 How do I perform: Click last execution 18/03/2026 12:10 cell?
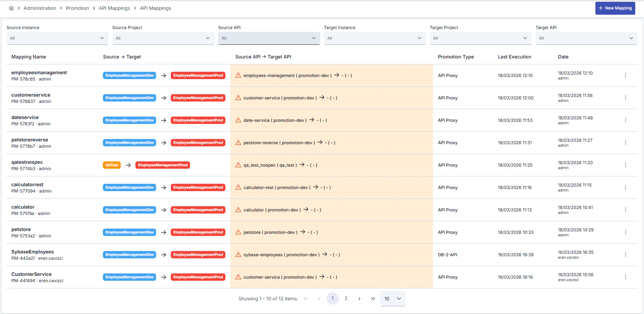pos(515,75)
